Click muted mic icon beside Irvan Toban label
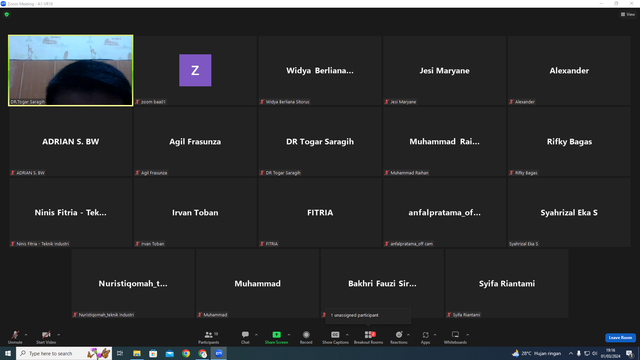This screenshot has height=360, width=640. [137, 244]
